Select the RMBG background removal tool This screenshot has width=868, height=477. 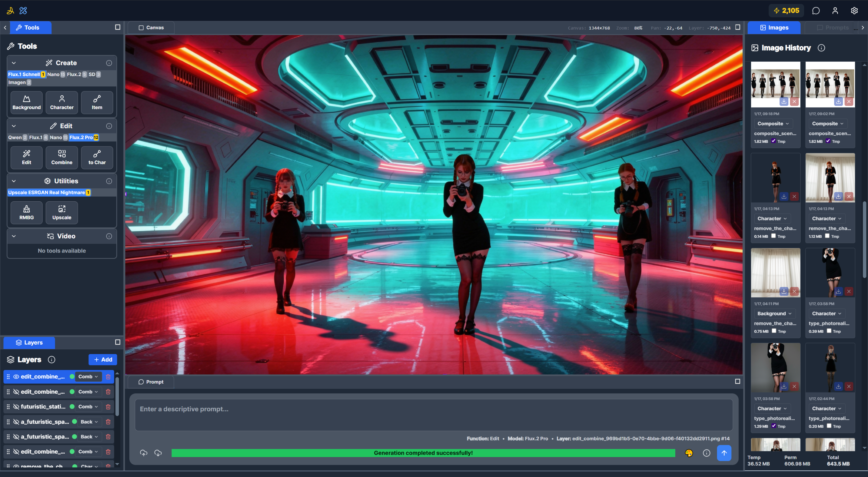pos(26,212)
